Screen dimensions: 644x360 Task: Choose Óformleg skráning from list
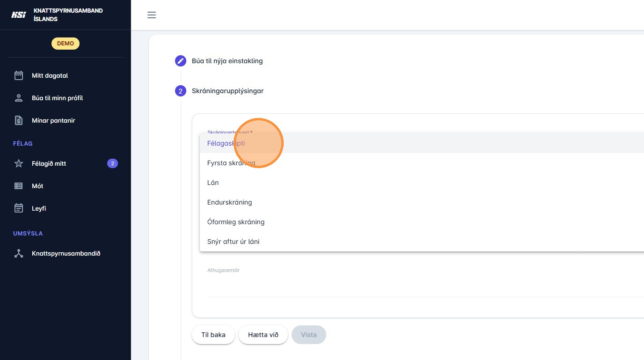click(x=236, y=222)
